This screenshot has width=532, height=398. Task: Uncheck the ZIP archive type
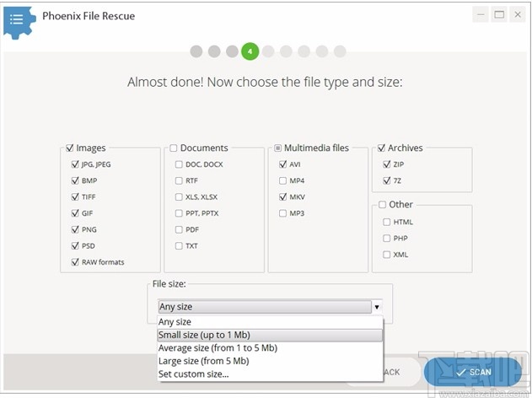point(386,164)
